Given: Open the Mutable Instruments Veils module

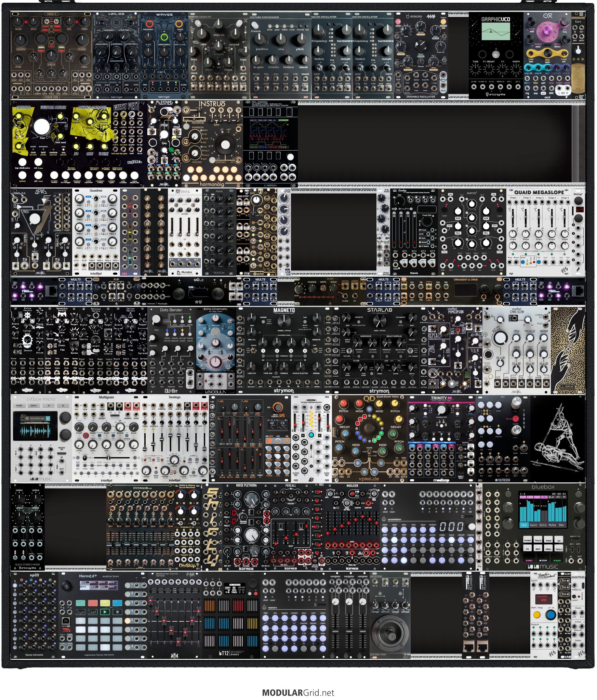Looking at the screenshot, I should click(x=185, y=232).
